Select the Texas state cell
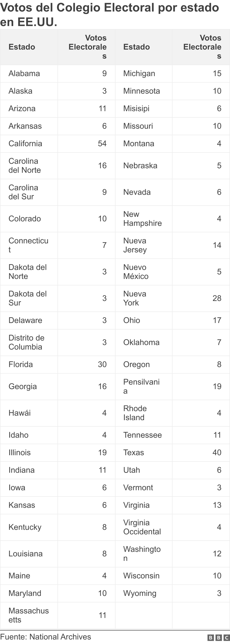 click(133, 452)
